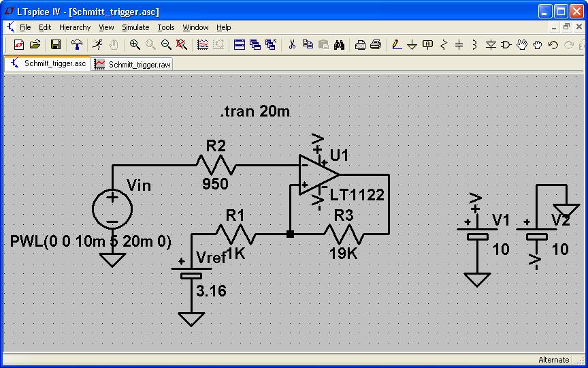The height and width of the screenshot is (368, 588).
Task: Tile windows horizontally using toolbar icon
Action: [240, 45]
